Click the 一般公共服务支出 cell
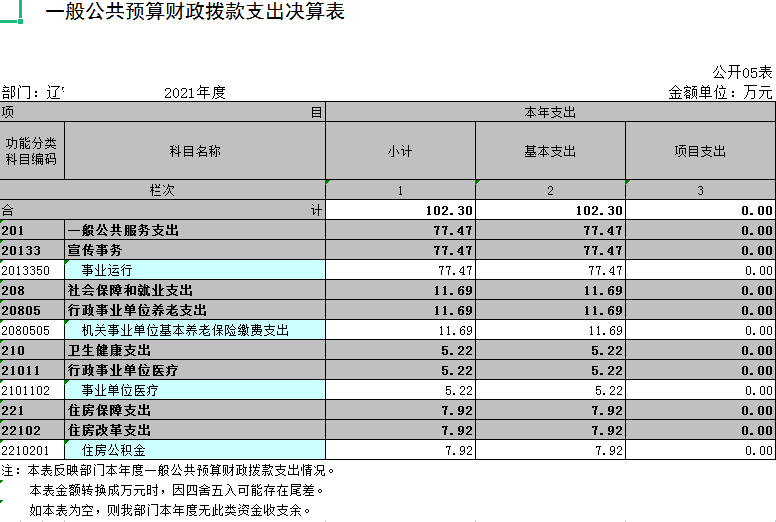Viewport: 776px width, 522px height. (195, 231)
